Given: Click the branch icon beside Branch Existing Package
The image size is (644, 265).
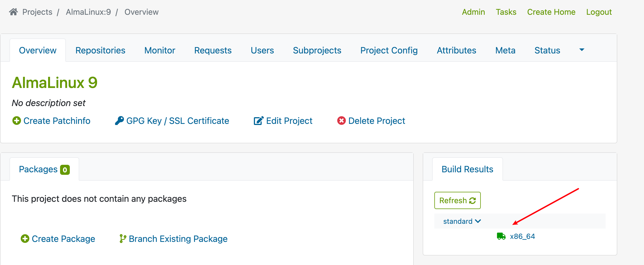Looking at the screenshot, I should point(123,239).
